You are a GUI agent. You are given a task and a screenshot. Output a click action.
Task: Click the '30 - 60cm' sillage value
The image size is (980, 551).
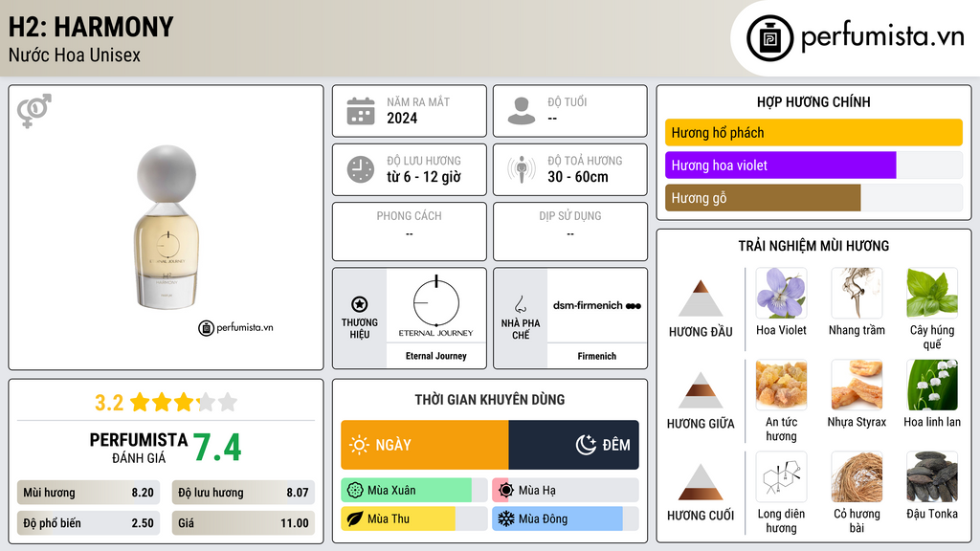tap(578, 177)
